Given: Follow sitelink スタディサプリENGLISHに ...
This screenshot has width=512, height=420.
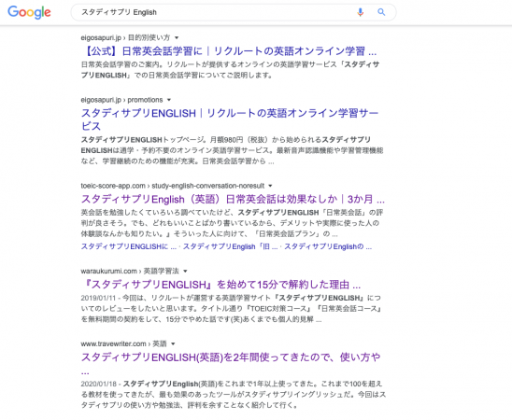Looking at the screenshot, I should pyautogui.click(x=128, y=246).
